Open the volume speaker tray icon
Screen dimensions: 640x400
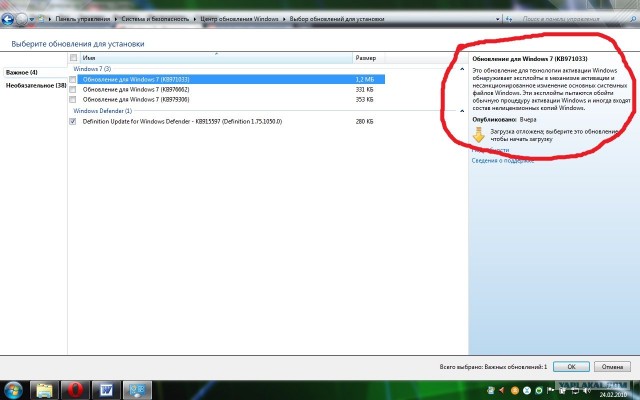pos(587,391)
